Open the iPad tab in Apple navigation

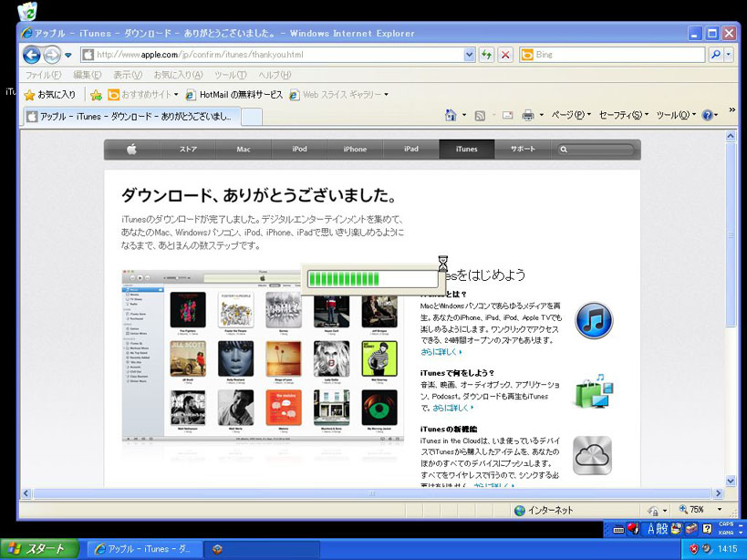[x=410, y=150]
